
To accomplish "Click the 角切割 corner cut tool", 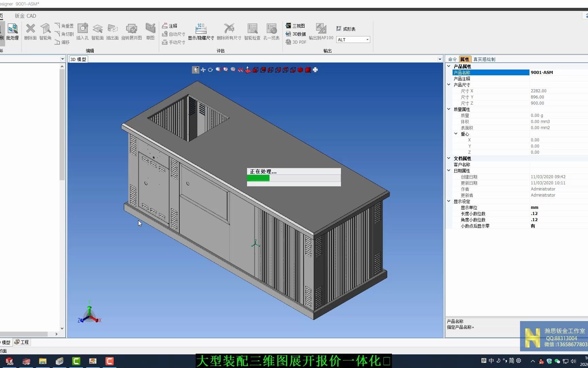I will 64,34.
